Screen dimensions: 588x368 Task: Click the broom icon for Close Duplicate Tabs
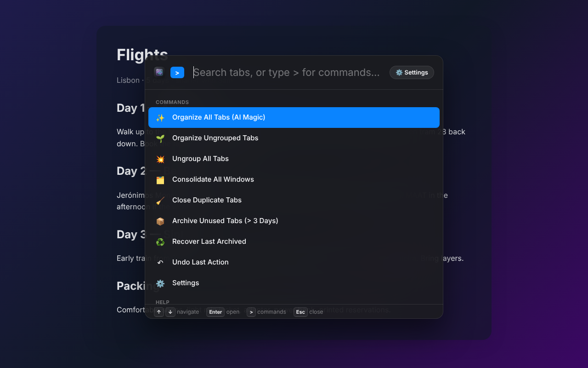point(160,201)
